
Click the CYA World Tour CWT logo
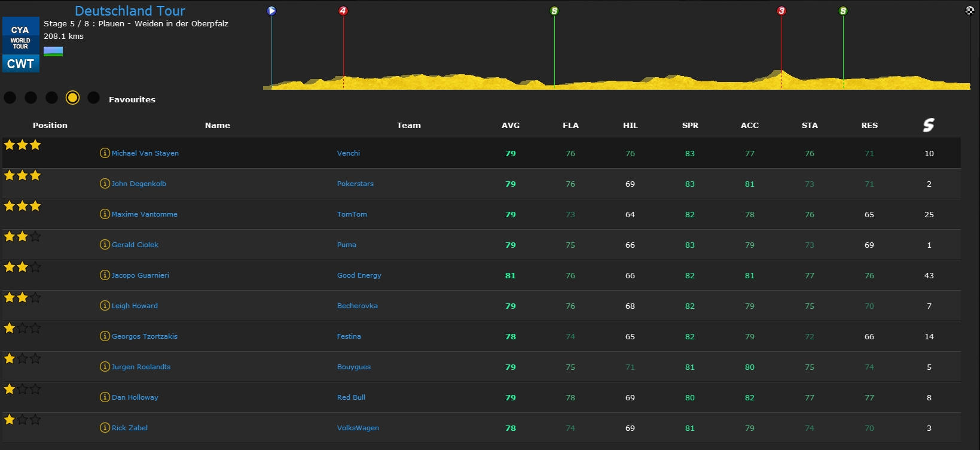[x=21, y=45]
